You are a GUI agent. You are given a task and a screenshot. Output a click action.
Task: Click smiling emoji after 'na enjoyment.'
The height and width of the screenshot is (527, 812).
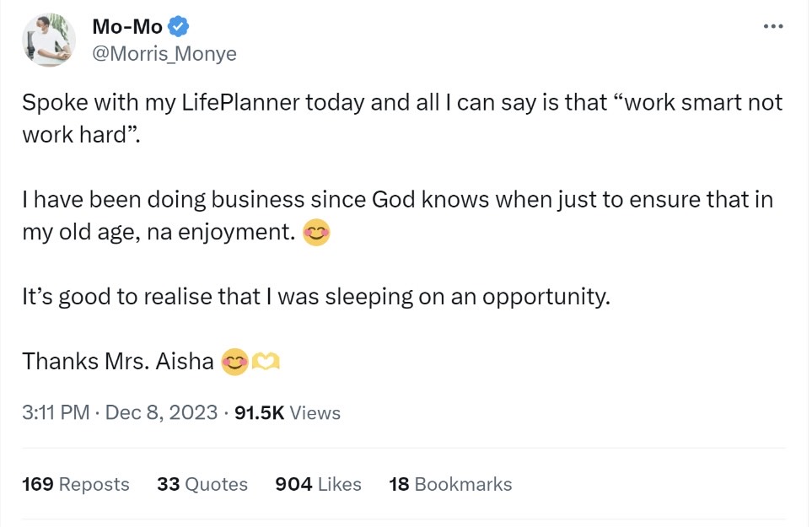click(316, 234)
